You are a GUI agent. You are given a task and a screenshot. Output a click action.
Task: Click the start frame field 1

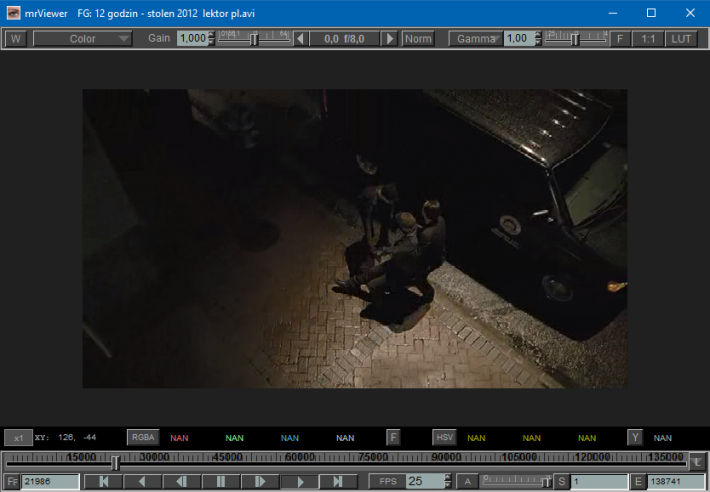click(599, 482)
